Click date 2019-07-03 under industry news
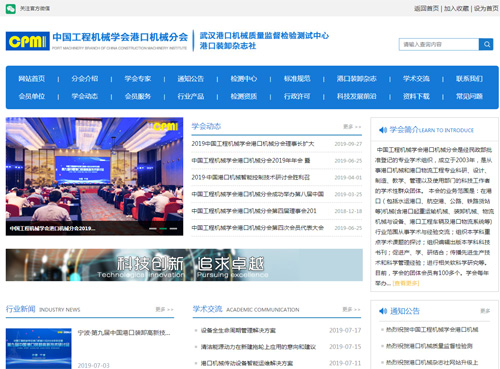500x369 pixels. click(x=93, y=366)
